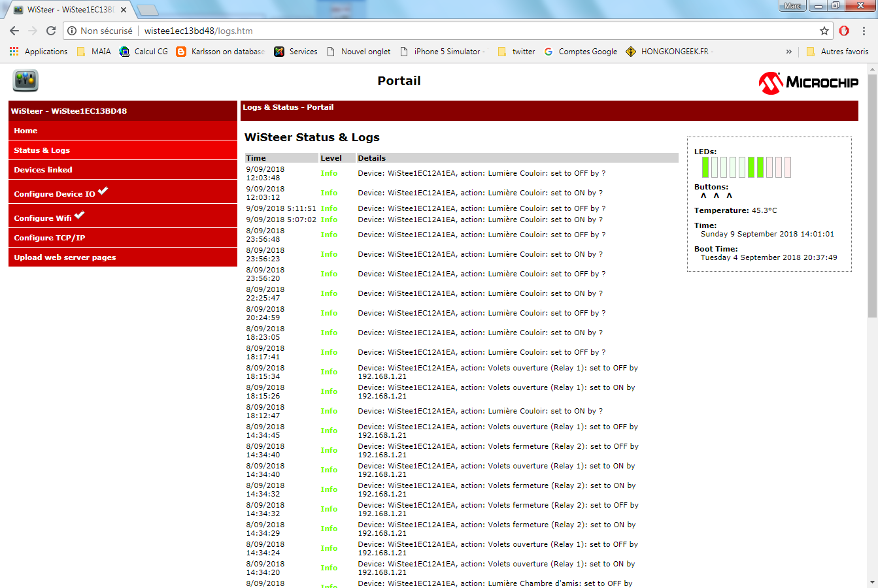Open Upload web server pages
This screenshot has height=588, width=878.
[x=65, y=257]
